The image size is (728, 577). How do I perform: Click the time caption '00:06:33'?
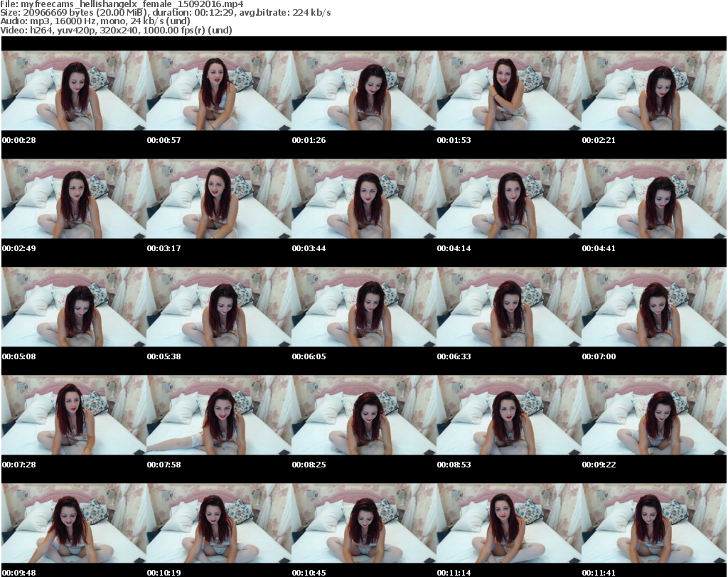(x=454, y=356)
